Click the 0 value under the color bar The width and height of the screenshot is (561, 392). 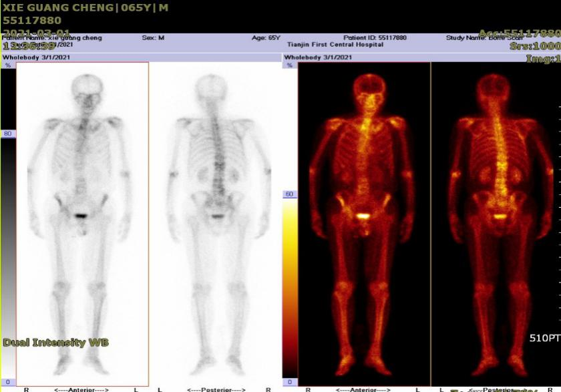(289, 383)
